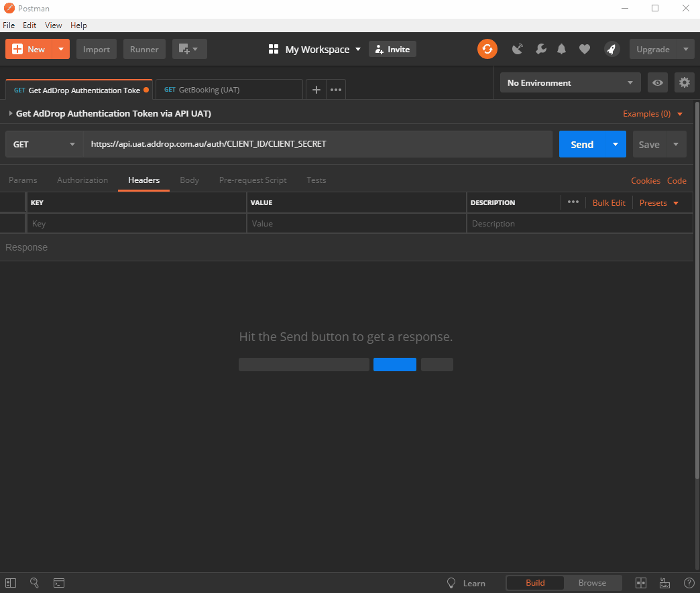
Task: Click unsaved orange dot on AdDrop tab
Action: click(x=146, y=90)
